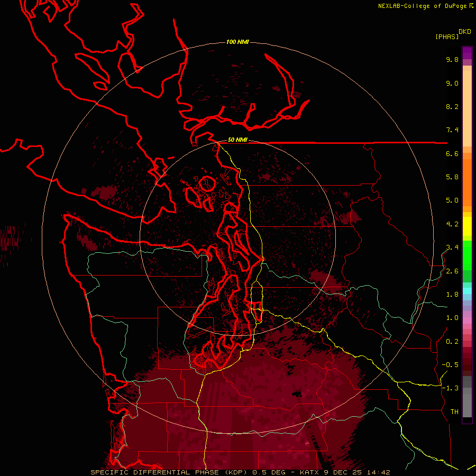Pick the bright green segment of color bar
Viewport: 476px width, 476px height.
pyautogui.click(x=467, y=255)
